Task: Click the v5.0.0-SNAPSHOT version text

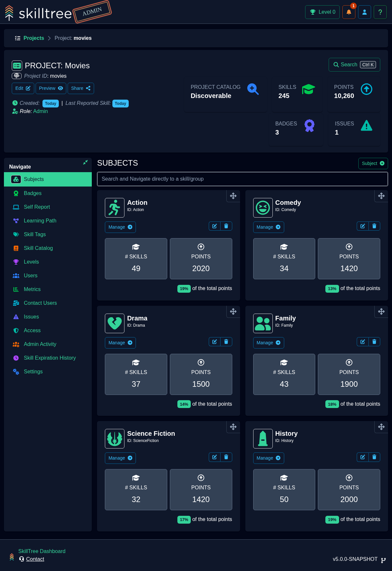Action: pyautogui.click(x=355, y=559)
